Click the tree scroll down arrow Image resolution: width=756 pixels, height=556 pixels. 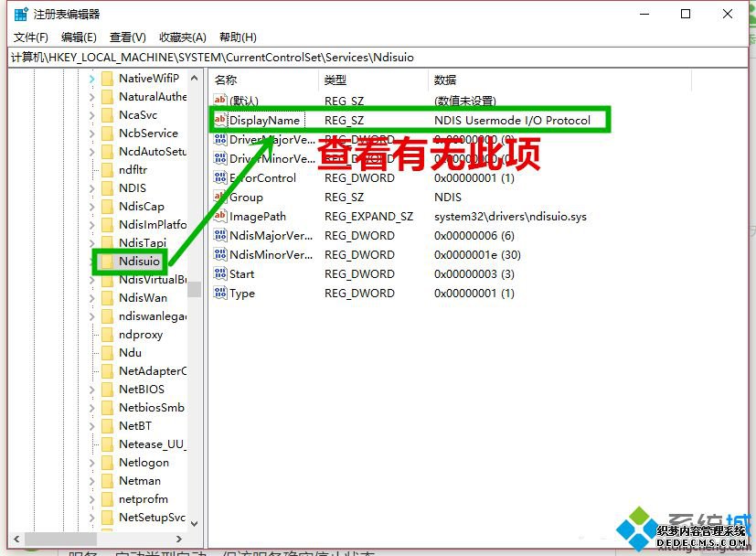click(195, 523)
